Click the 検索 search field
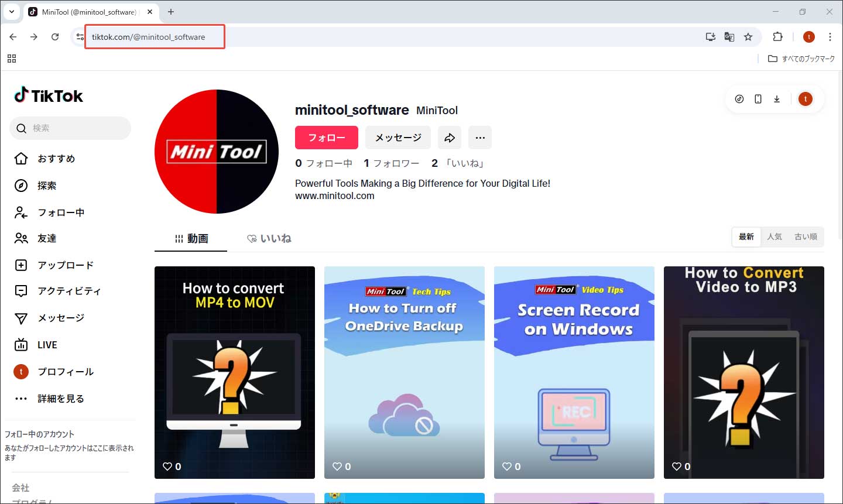Viewport: 843px width, 504px height. [70, 128]
